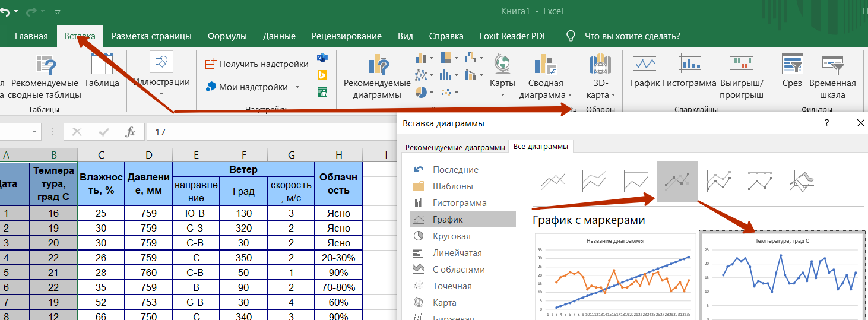Click the People Graph add-in icon

pos(322,92)
